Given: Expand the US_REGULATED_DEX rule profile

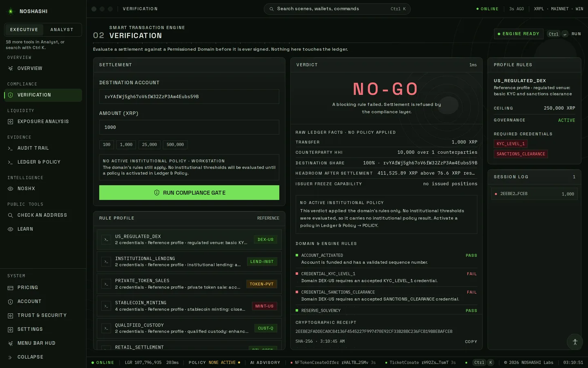Looking at the screenshot, I should [x=189, y=240].
